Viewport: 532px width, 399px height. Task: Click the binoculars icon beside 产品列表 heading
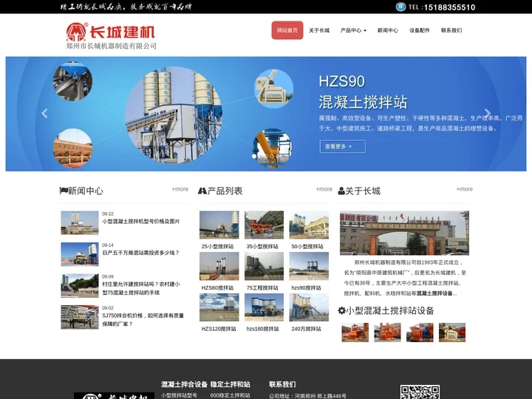click(202, 191)
